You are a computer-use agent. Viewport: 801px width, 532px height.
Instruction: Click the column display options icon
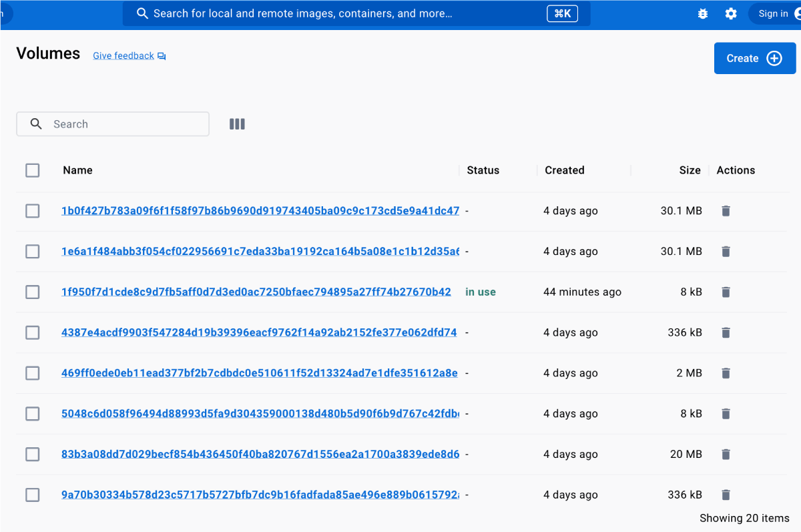pos(237,124)
